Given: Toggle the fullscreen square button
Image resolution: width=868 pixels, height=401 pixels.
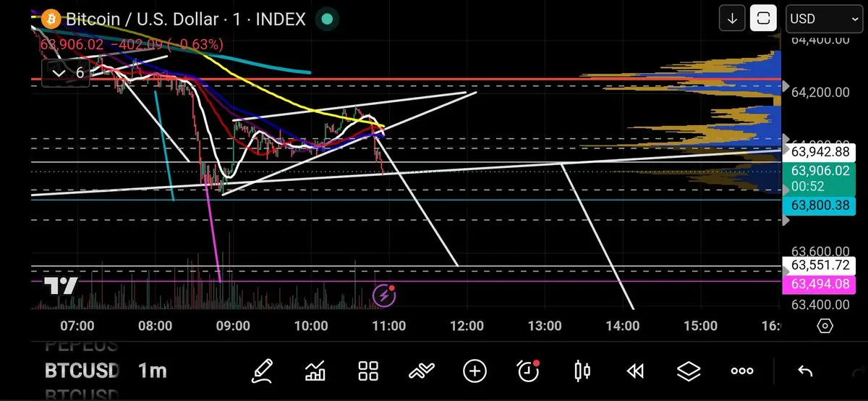Looking at the screenshot, I should click(x=764, y=19).
